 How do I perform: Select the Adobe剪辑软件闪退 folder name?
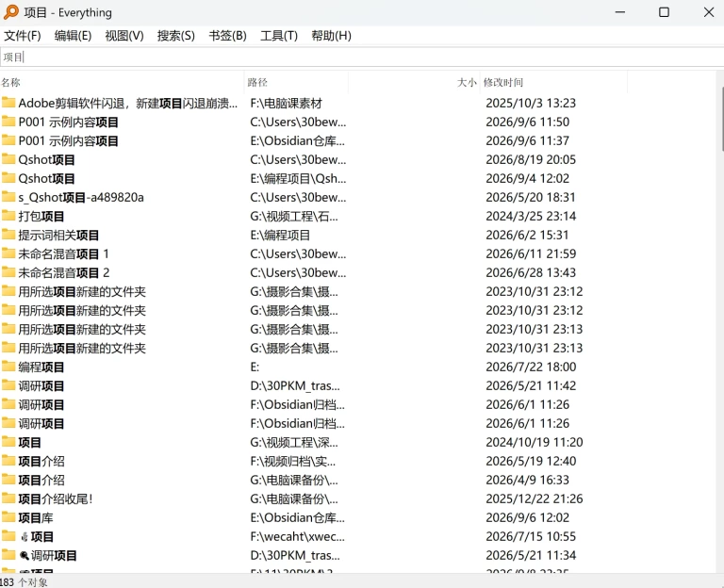click(x=128, y=103)
